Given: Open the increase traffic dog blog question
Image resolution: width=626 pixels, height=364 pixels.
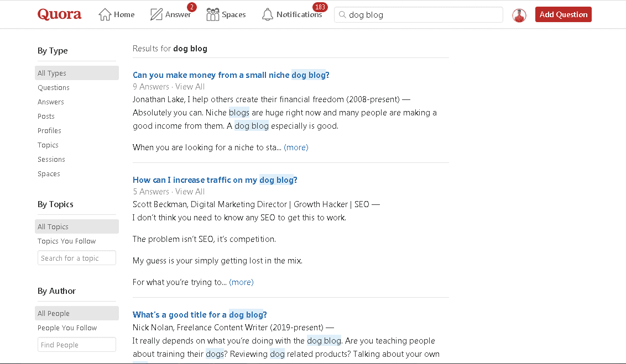Looking at the screenshot, I should 215,180.
